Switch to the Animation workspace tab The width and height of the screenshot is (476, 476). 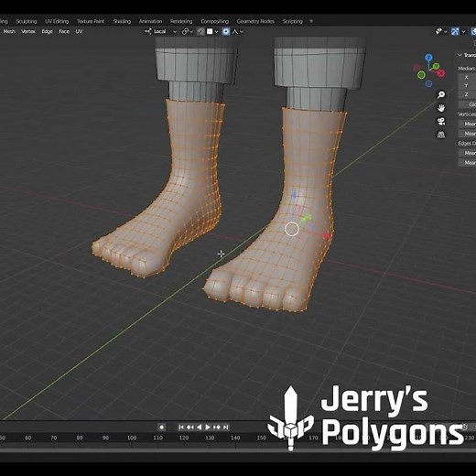tap(150, 21)
